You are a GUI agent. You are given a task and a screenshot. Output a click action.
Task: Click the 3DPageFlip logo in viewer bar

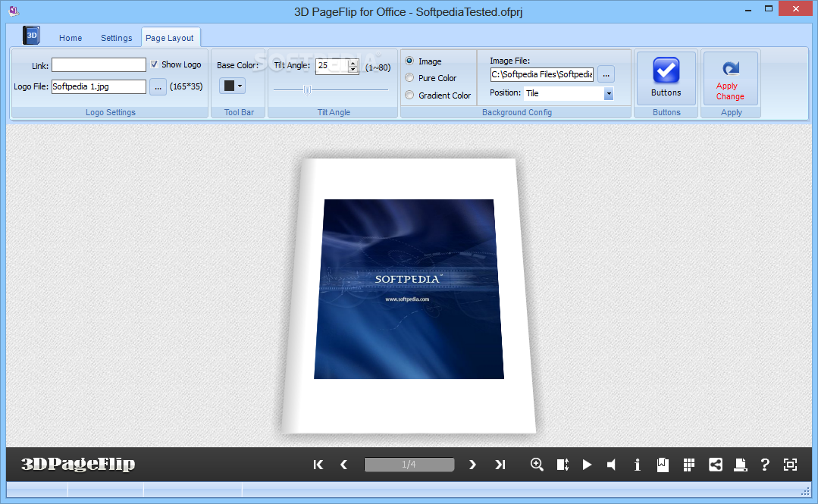(78, 465)
